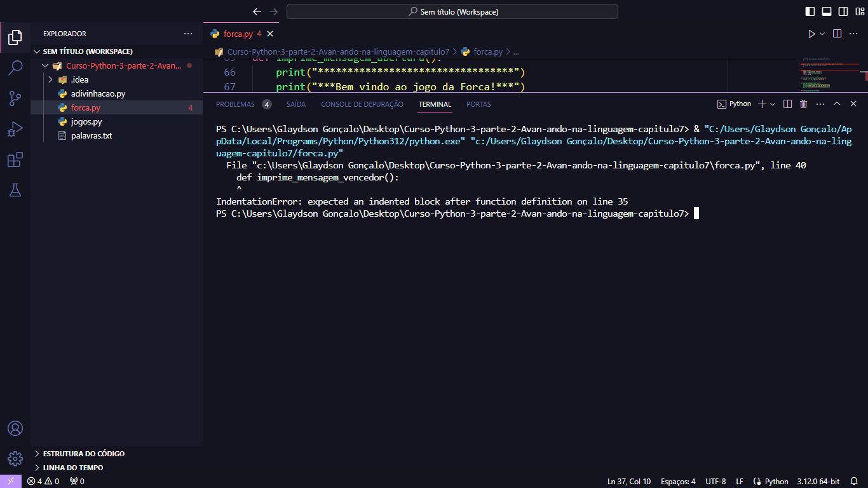Open the terminal launch profile dropdown
868x488 pixels.
tap(773, 104)
